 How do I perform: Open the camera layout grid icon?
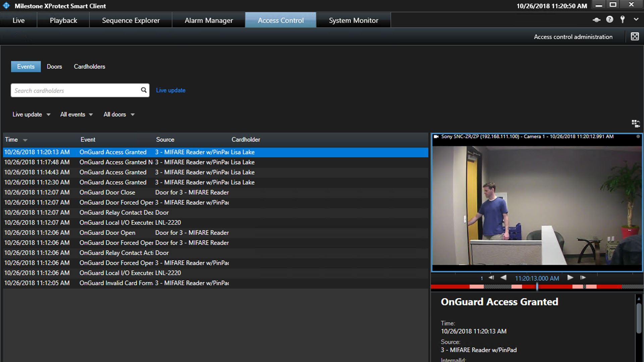(636, 124)
